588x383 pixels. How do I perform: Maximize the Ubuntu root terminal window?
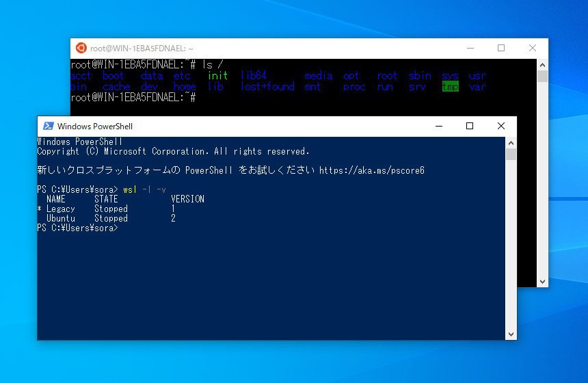tap(501, 48)
